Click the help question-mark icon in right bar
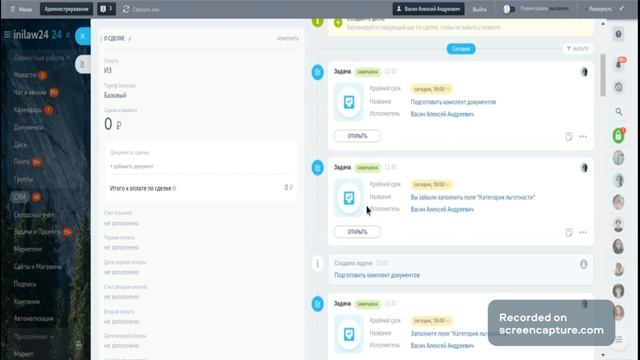The image size is (640, 360). click(x=618, y=34)
